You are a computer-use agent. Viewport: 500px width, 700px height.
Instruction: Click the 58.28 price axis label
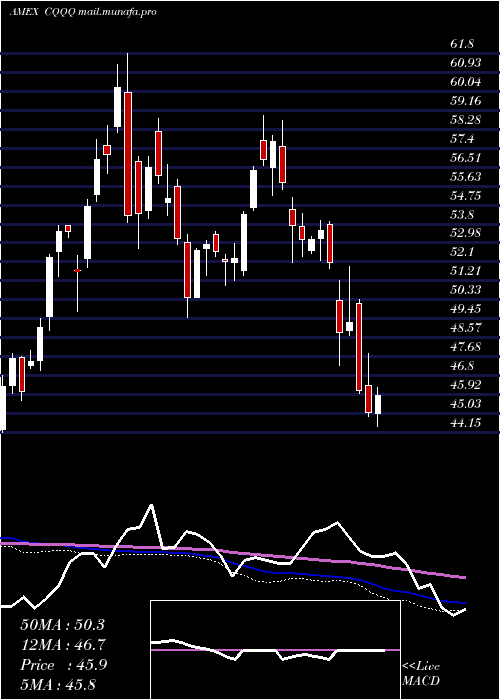466,120
